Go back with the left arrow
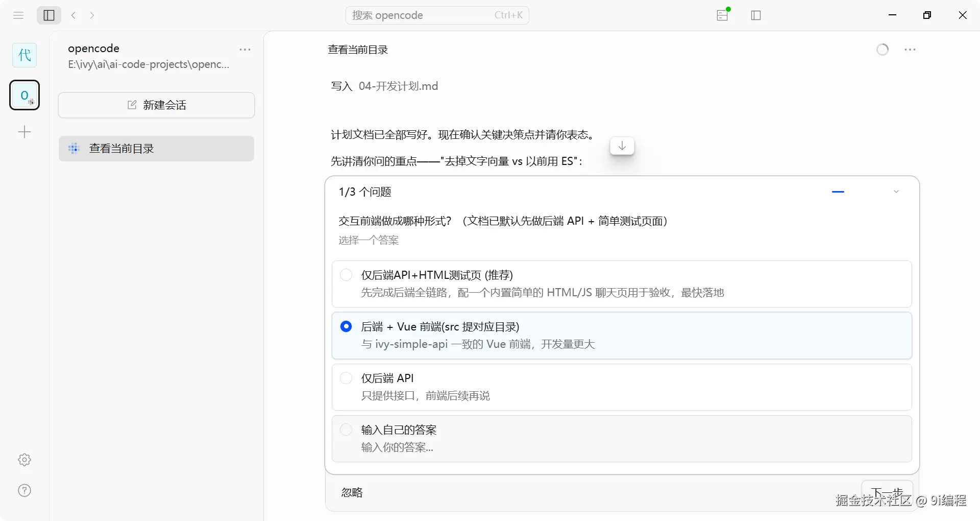 point(73,15)
